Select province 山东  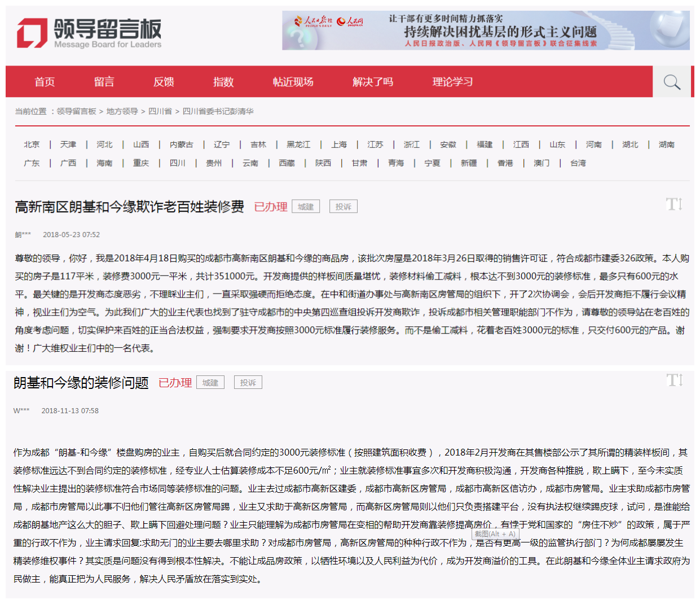coord(557,145)
